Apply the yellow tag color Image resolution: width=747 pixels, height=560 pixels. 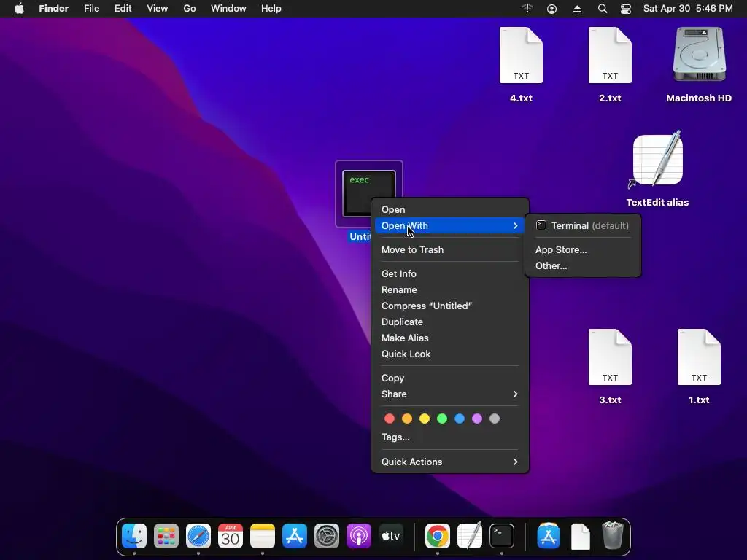(x=425, y=419)
